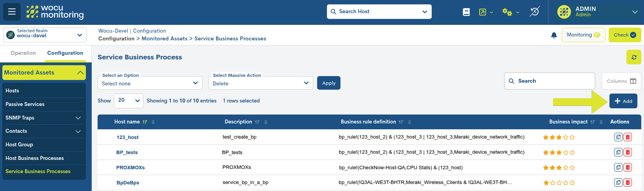
Task: Expand the Contacts submenu
Action: [78, 132]
